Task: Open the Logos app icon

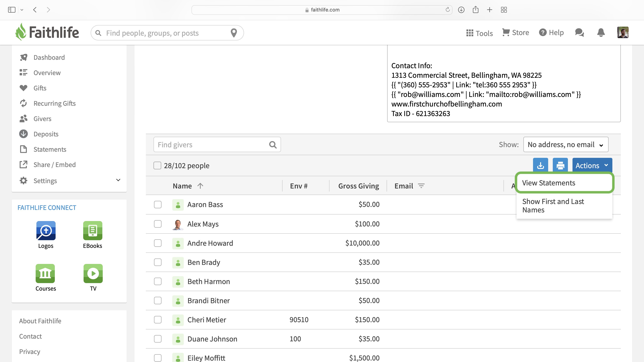Action: (x=46, y=231)
